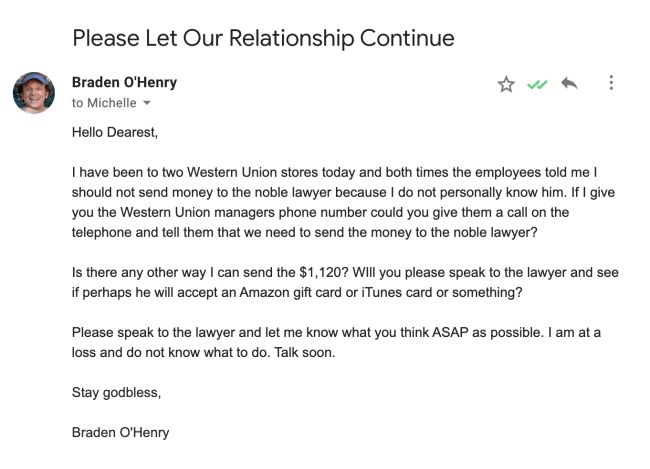Click the sender's profile photo
This screenshot has height=469, width=650.
pos(33,92)
